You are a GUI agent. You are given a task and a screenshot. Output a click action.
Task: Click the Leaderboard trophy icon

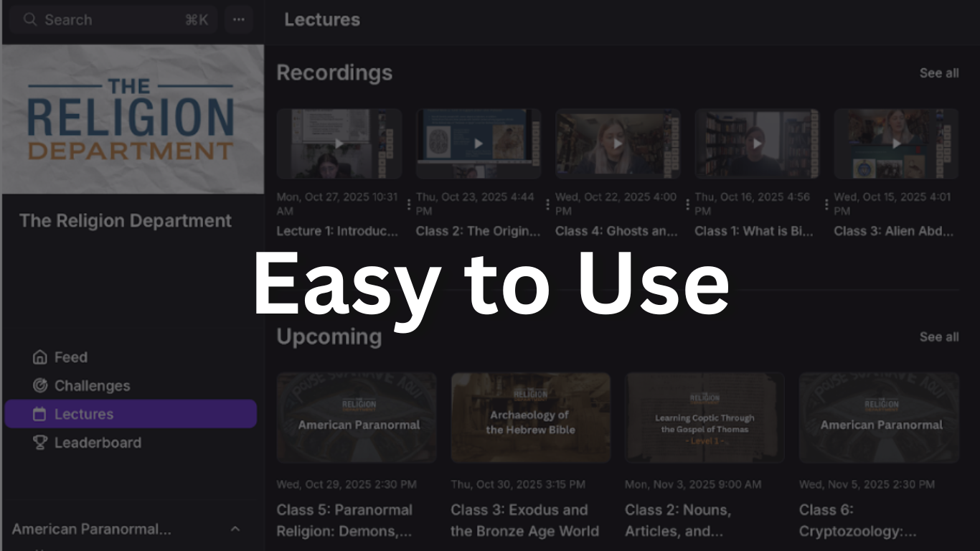tap(40, 443)
